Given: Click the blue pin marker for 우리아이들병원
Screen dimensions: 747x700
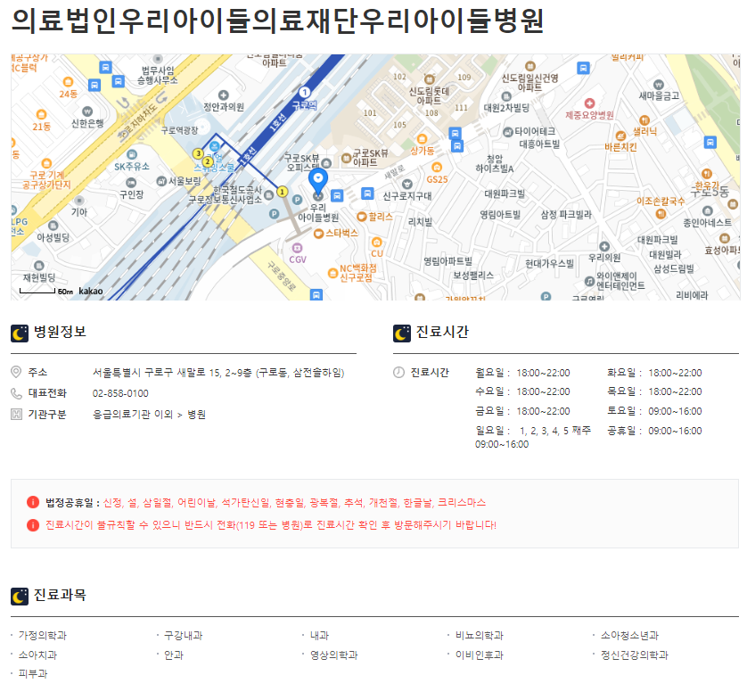Looking at the screenshot, I should click(318, 178).
